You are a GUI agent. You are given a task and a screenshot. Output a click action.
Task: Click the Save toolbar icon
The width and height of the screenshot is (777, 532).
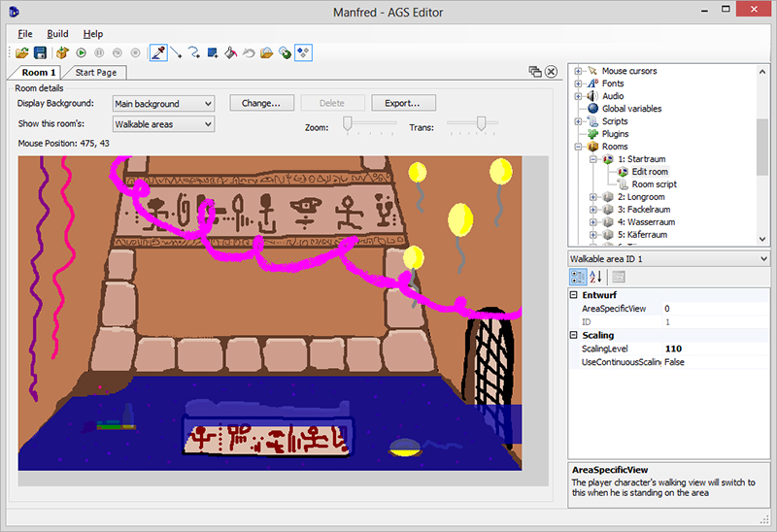40,52
